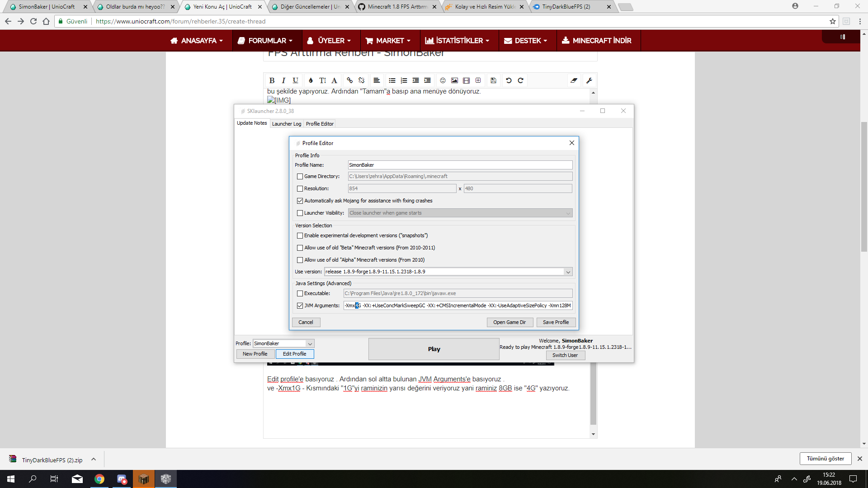Screen dimensions: 868x488
Task: Insert an unordered bullet list
Action: tap(392, 80)
